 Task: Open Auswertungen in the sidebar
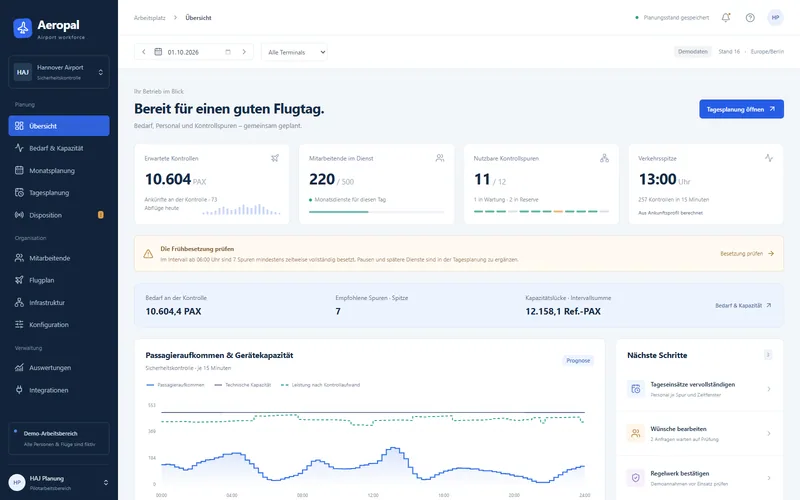59,367
